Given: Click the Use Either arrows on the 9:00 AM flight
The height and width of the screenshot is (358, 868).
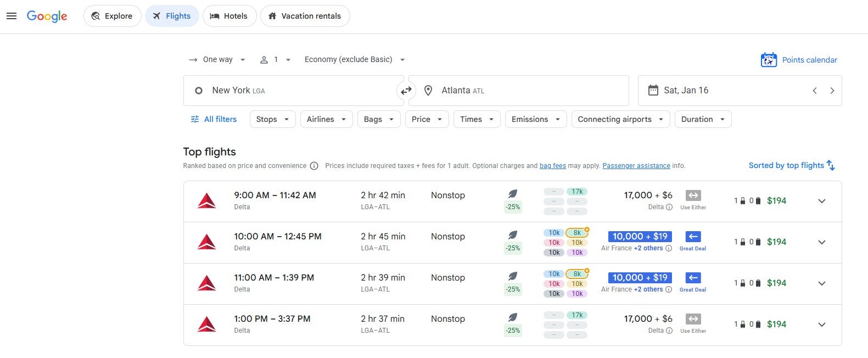Looking at the screenshot, I should [693, 195].
